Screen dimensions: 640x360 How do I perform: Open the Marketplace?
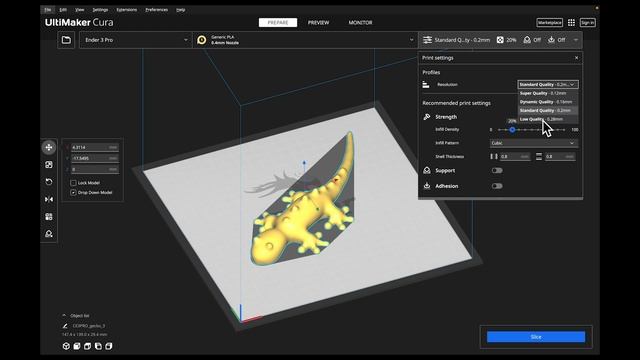coord(549,22)
